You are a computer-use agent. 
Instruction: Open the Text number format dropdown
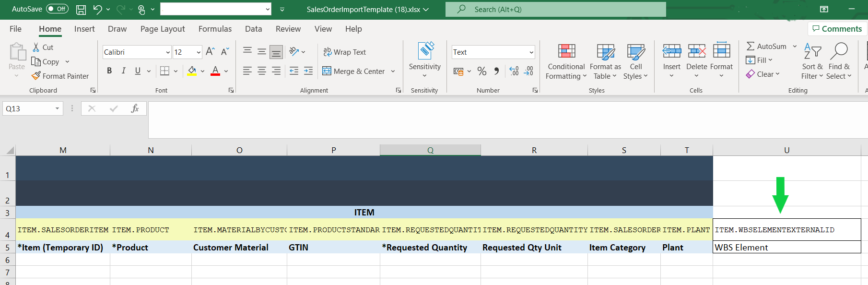tap(531, 52)
